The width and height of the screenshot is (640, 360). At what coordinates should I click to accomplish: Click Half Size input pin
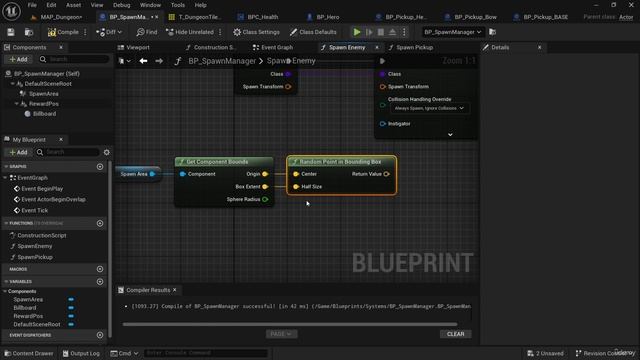[x=296, y=187]
